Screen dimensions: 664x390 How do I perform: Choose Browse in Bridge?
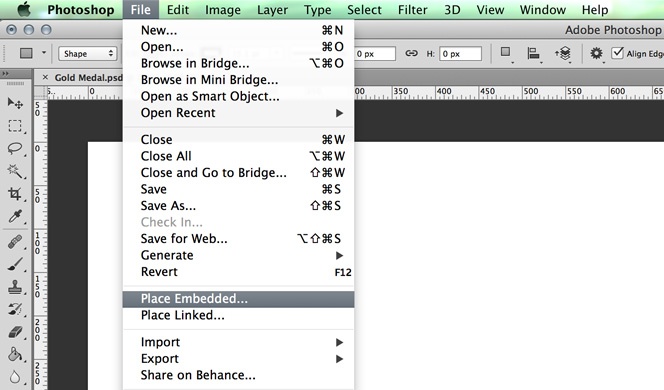coord(238,64)
